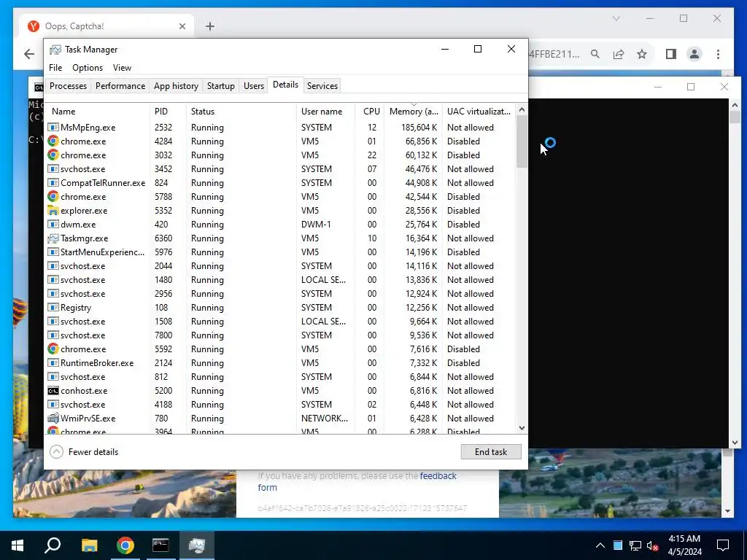Click the process list scrollbar thumb
Viewport: 747px width, 560px height.
(522, 141)
